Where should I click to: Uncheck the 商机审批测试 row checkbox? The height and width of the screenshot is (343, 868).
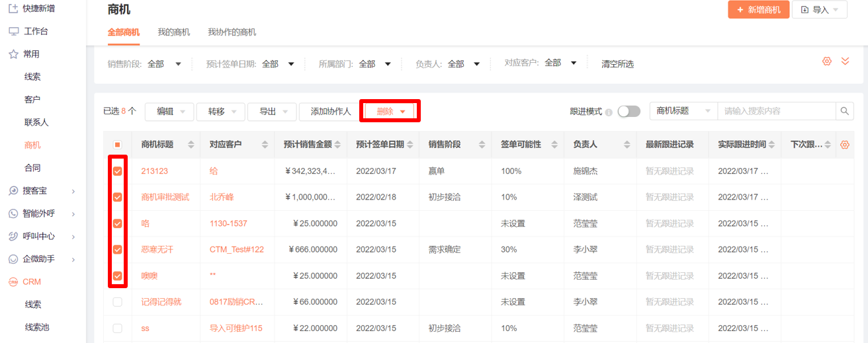click(118, 197)
